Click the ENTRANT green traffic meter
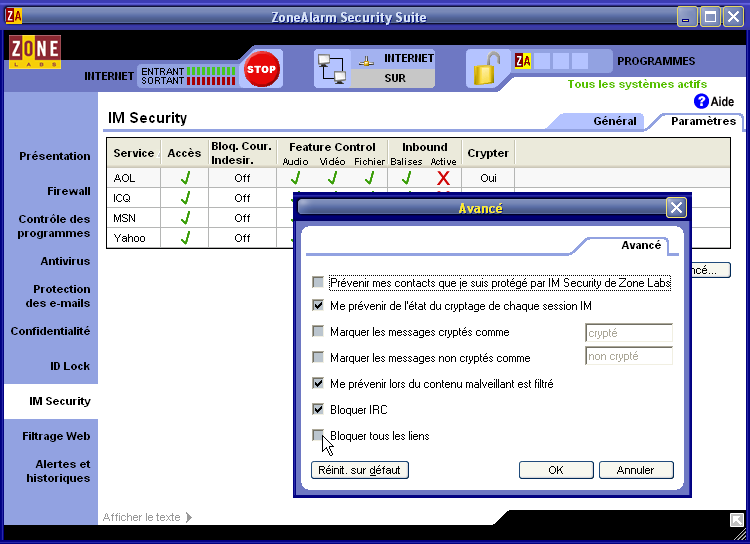This screenshot has height=544, width=750. 211,71
